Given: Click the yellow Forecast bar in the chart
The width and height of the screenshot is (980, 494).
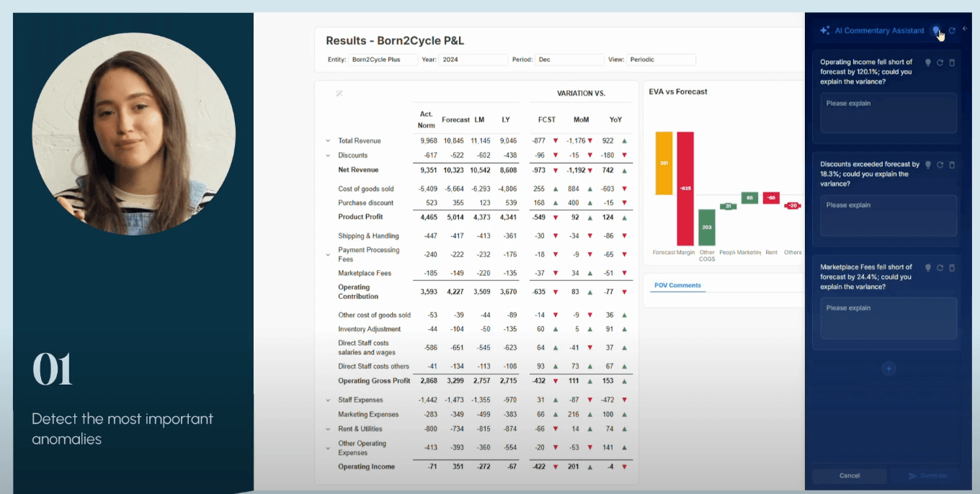Looking at the screenshot, I should click(664, 163).
